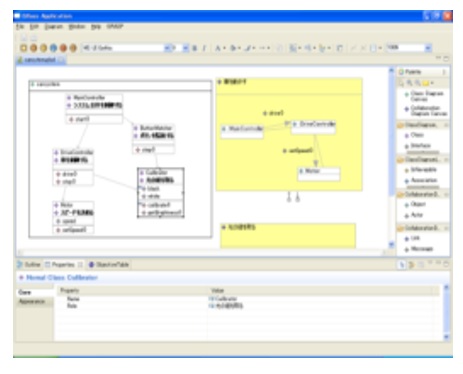Choose the Actor tool in the palette
This screenshot has width=463, height=374.
tap(416, 215)
